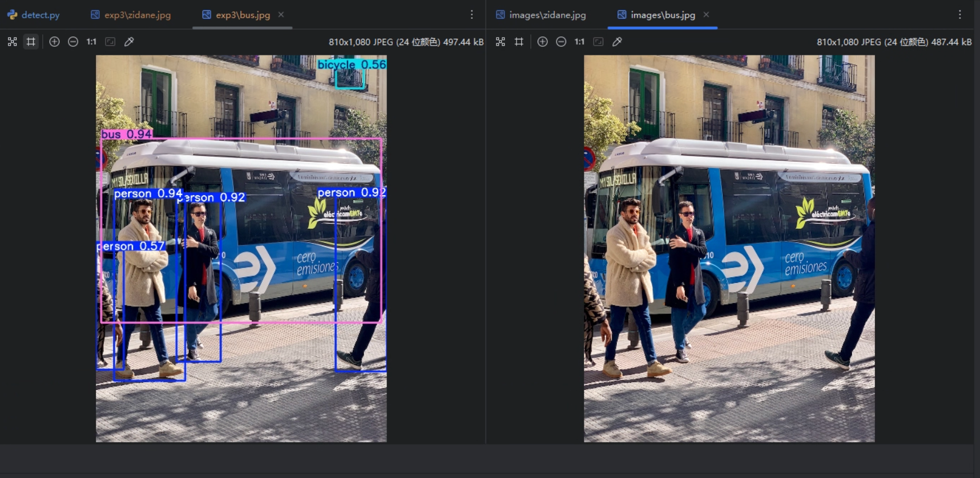Zoom out on left image viewer

73,42
